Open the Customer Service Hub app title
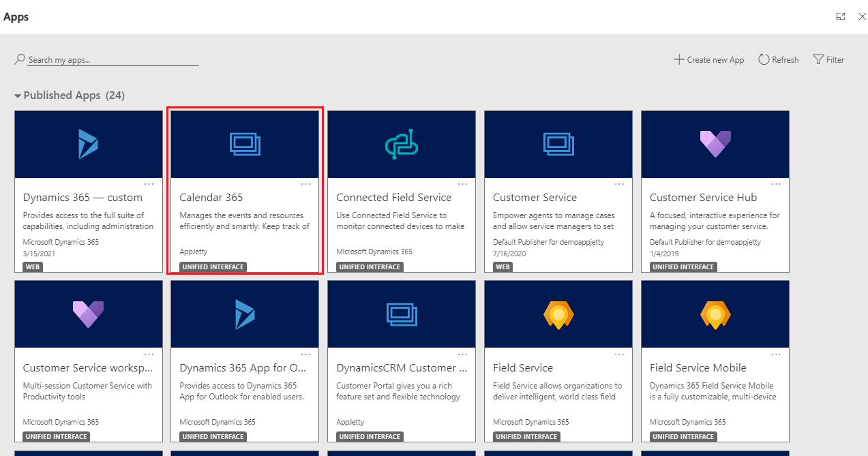The height and width of the screenshot is (456, 868). pyautogui.click(x=703, y=198)
